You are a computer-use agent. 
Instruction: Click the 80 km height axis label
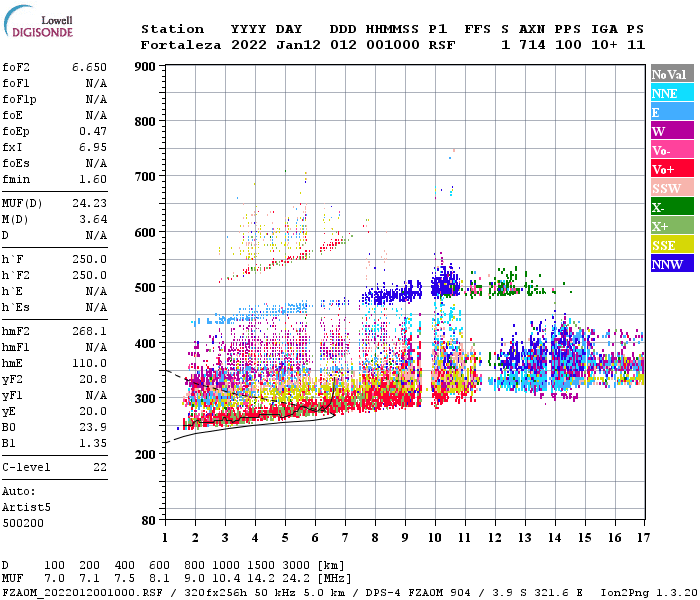pyautogui.click(x=148, y=521)
